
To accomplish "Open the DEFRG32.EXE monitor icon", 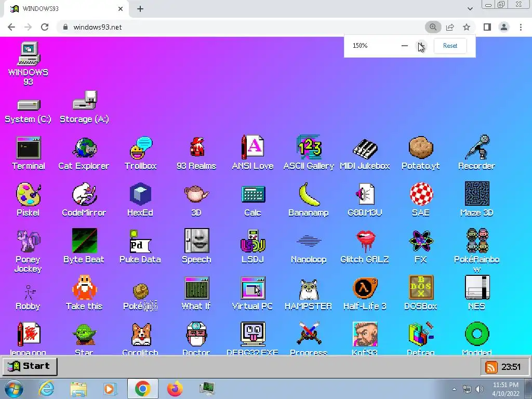I will coord(253,334).
